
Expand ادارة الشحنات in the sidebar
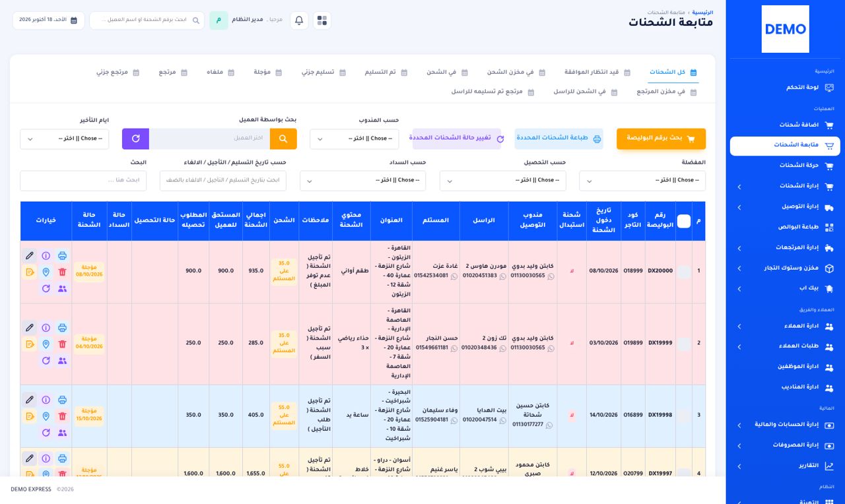[x=785, y=187]
